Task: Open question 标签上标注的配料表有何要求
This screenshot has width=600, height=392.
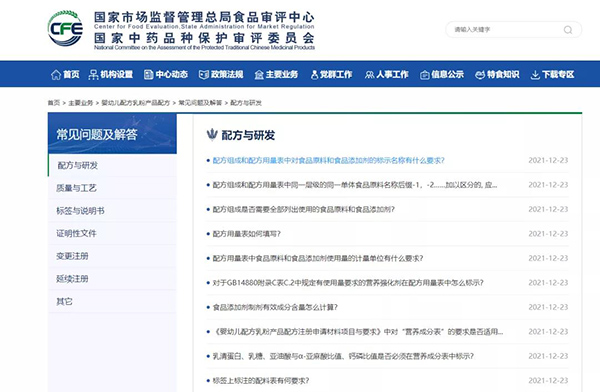Action: click(261, 381)
